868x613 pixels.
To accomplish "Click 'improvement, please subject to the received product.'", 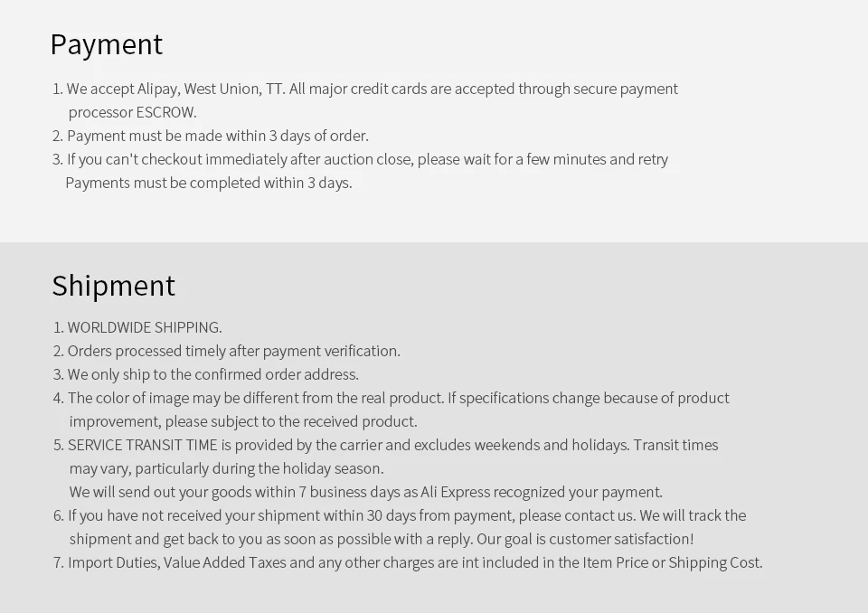I will tap(243, 422).
